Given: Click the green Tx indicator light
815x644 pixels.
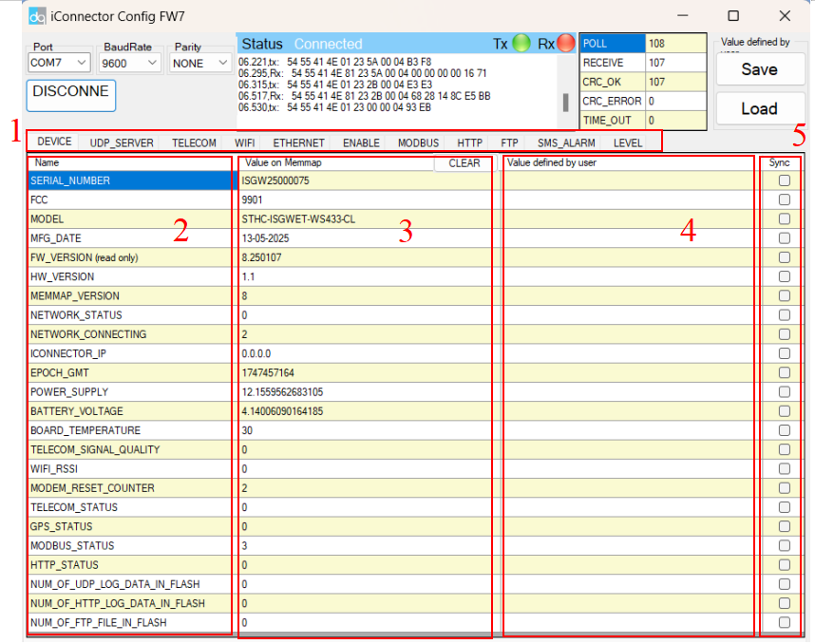Looking at the screenshot, I should [x=521, y=44].
